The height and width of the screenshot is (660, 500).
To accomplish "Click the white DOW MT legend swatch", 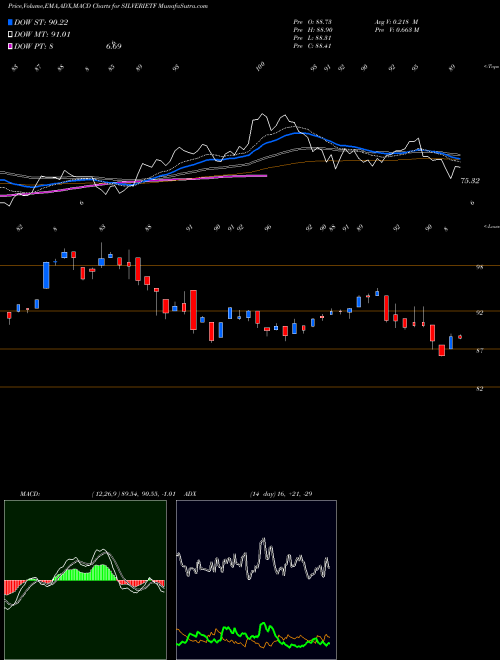I will (10, 34).
